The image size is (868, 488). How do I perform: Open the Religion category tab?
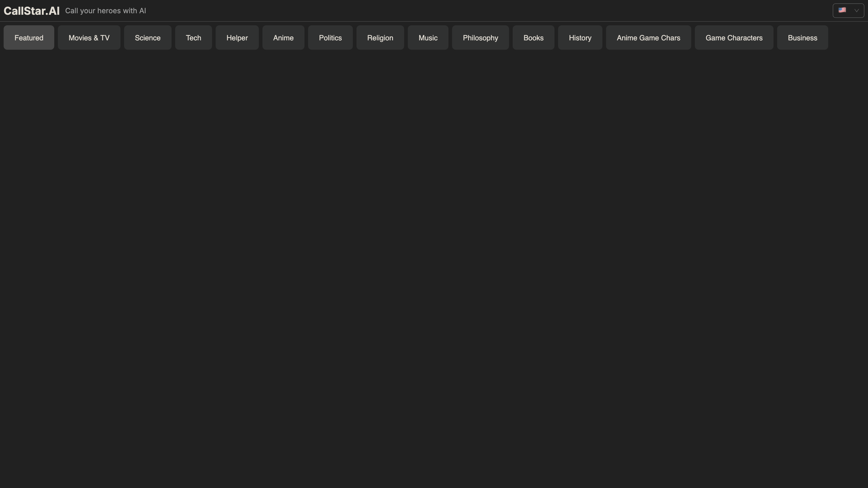tap(380, 38)
